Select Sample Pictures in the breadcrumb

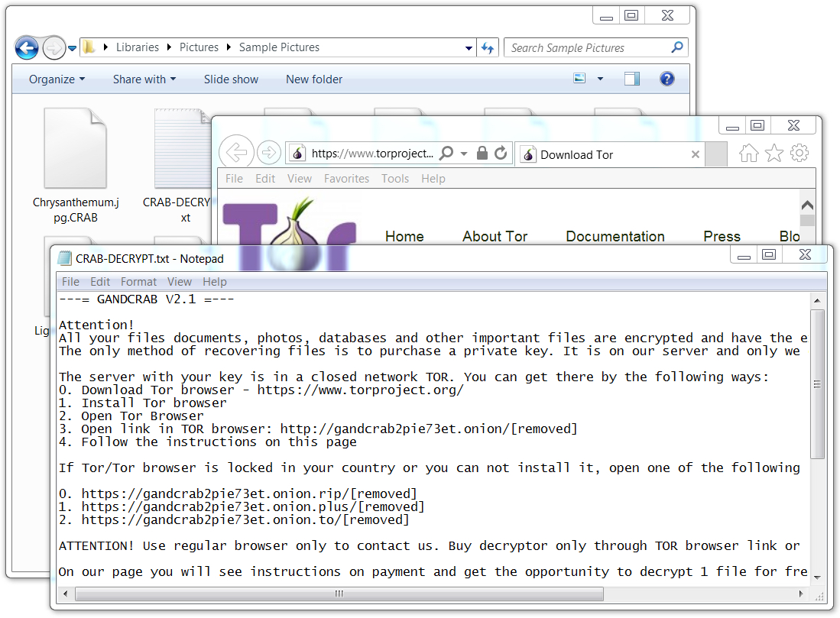279,47
